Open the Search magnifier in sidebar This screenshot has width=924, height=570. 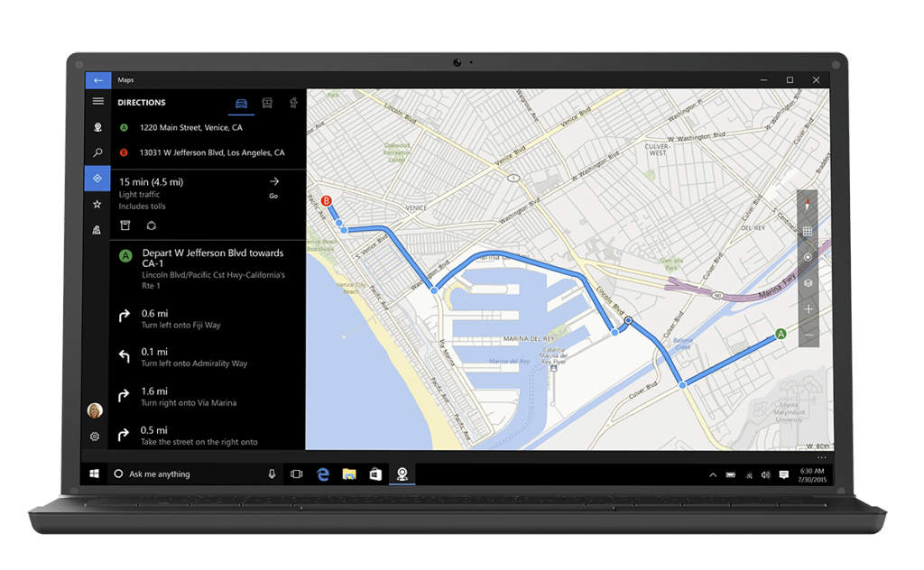pyautogui.click(x=97, y=152)
